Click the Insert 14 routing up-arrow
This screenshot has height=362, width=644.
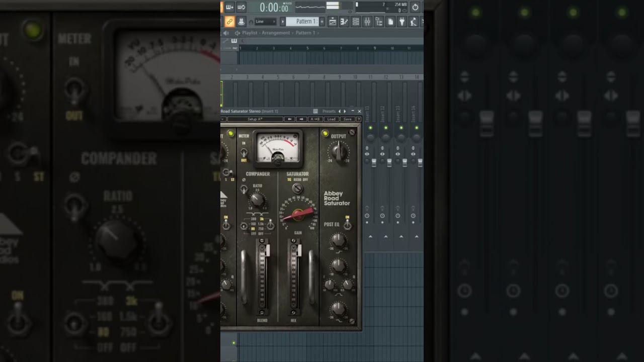(417, 236)
